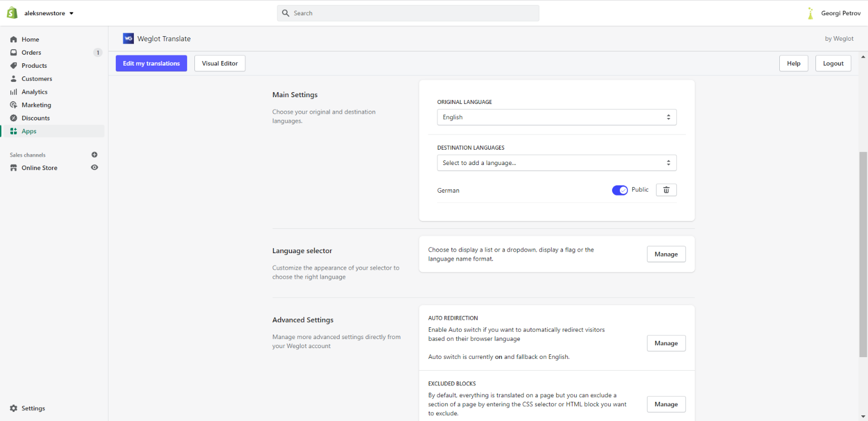
Task: Click the Discounts percent badge icon
Action: pyautogui.click(x=14, y=118)
